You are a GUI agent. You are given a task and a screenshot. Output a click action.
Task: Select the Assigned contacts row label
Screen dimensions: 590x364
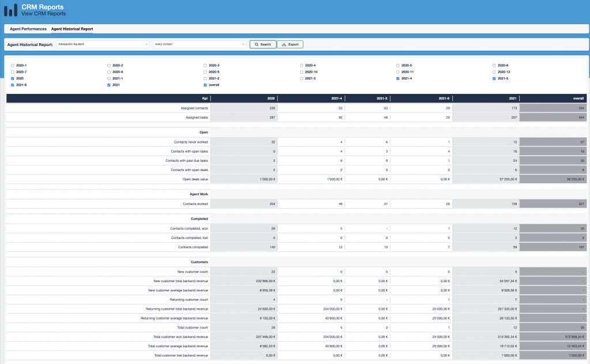[x=194, y=108]
